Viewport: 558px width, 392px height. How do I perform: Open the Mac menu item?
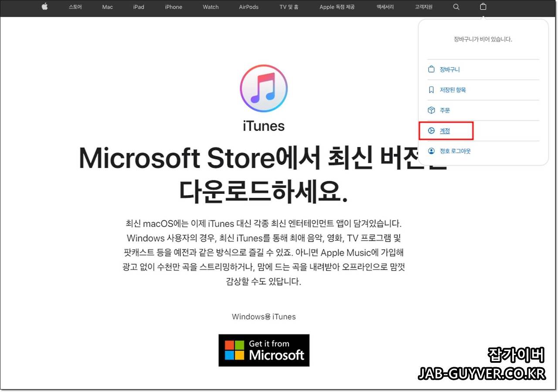coord(107,7)
